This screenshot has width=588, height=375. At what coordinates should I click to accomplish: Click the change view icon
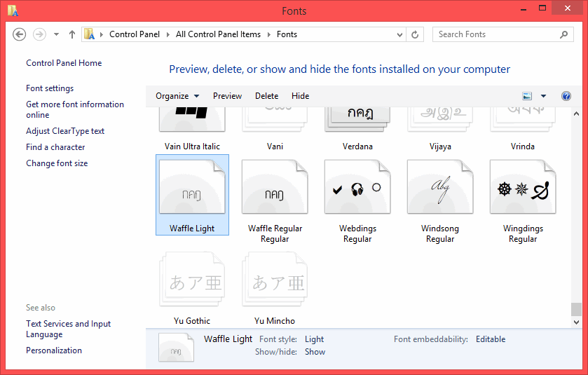(527, 96)
